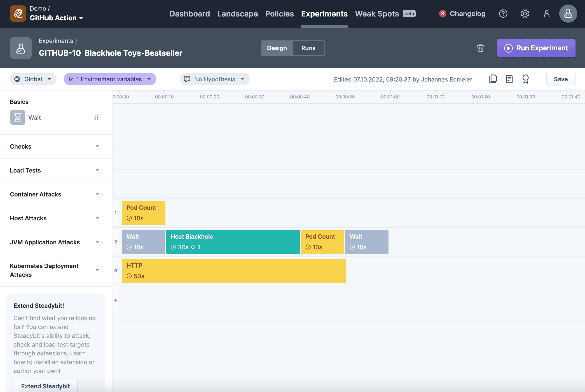
Task: Open the settings gear icon
Action: point(525,14)
